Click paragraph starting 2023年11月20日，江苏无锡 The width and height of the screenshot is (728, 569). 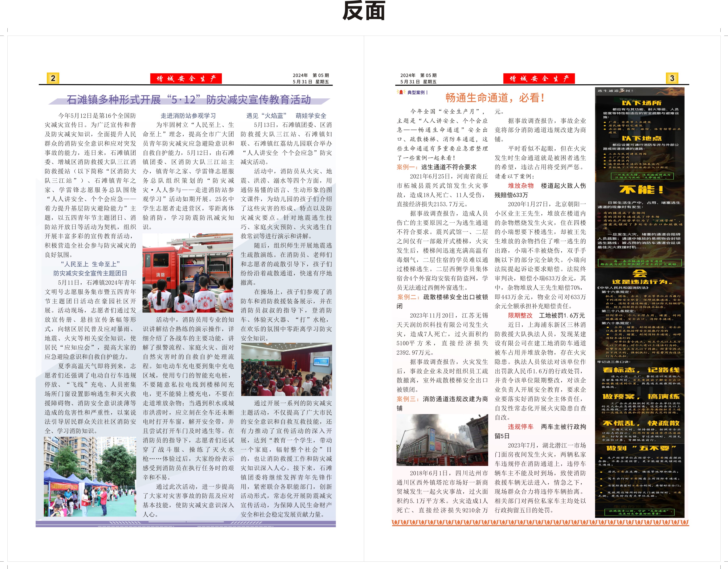click(x=442, y=334)
